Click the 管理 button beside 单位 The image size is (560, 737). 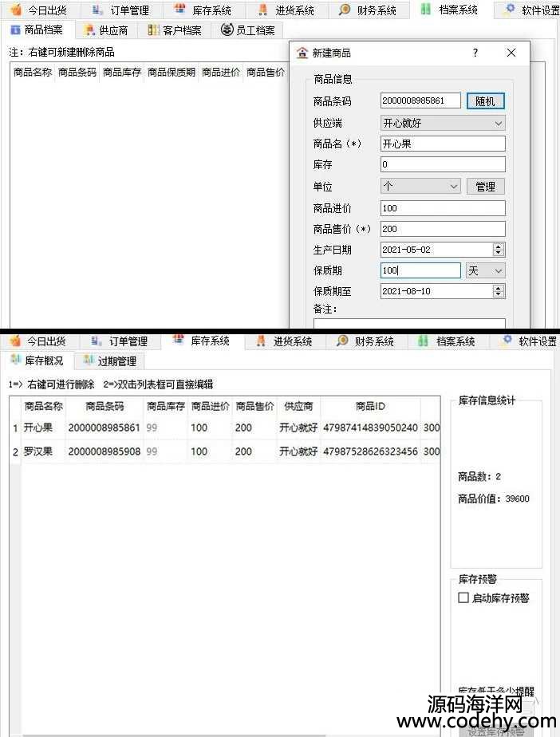tap(485, 186)
